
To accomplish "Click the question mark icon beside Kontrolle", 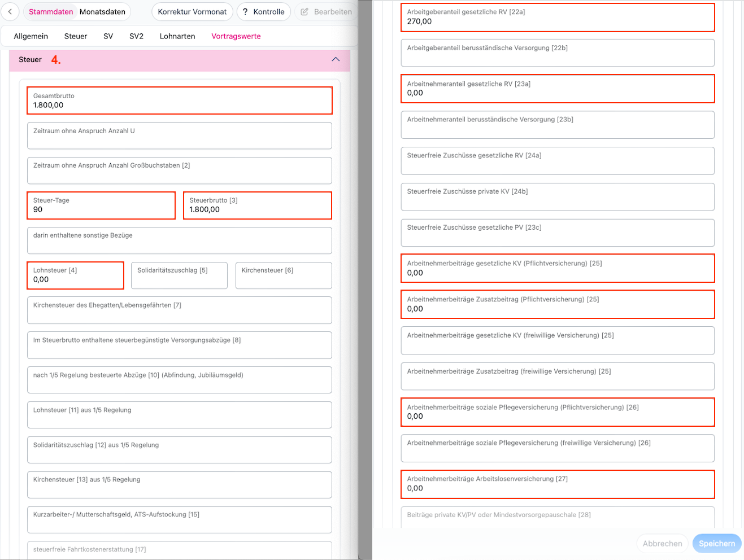I will (245, 11).
